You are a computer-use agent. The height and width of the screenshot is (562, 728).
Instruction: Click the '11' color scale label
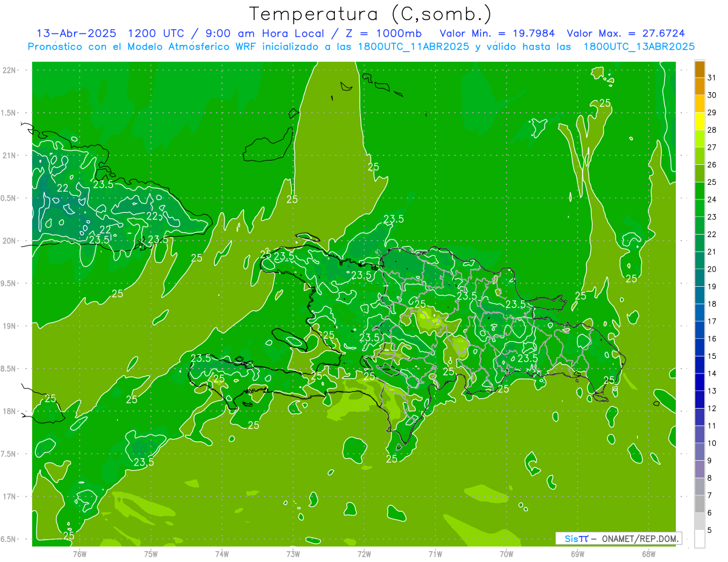click(x=712, y=426)
